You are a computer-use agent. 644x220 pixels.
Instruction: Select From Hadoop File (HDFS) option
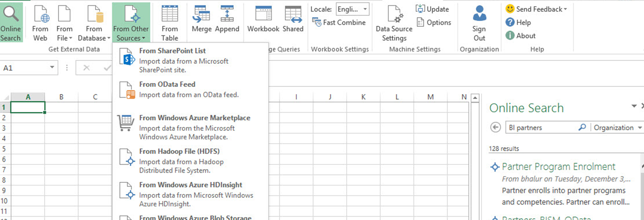(179, 151)
